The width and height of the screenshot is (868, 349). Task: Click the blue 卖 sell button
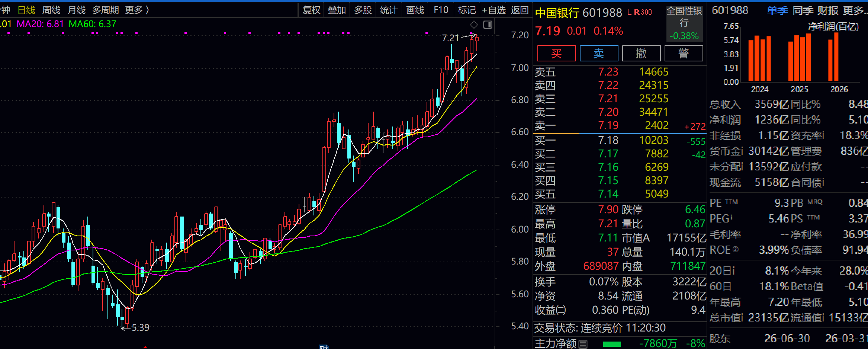click(599, 53)
